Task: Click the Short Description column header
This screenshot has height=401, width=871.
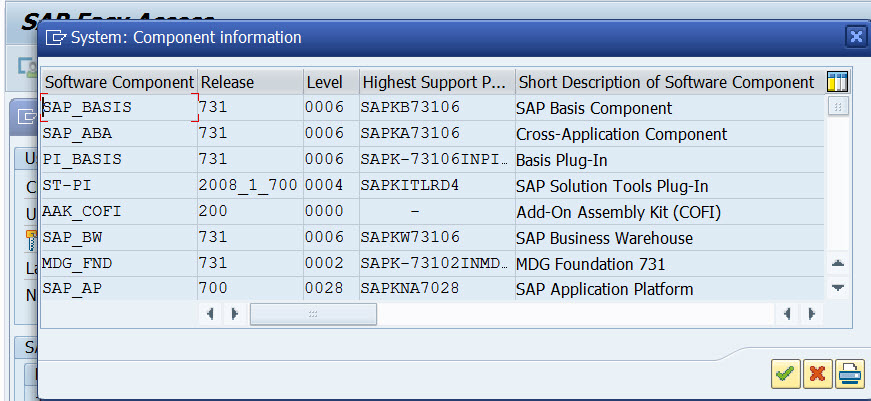Action: 669,82
